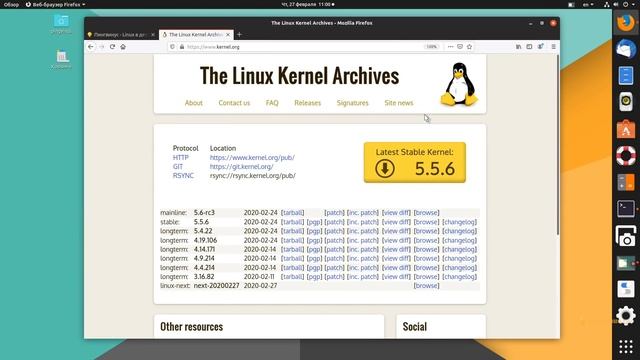
Task: Show site security padlock info
Action: (182, 47)
